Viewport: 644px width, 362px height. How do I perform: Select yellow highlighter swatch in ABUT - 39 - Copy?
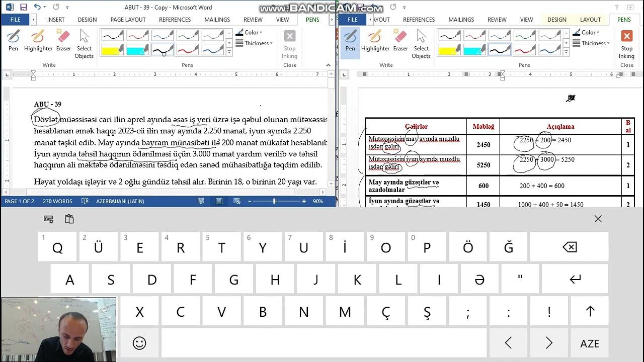click(x=112, y=50)
